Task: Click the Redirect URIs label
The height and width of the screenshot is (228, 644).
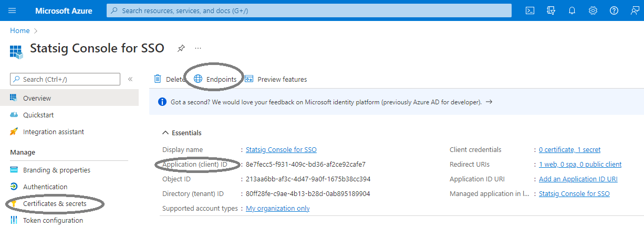Action: (470, 165)
